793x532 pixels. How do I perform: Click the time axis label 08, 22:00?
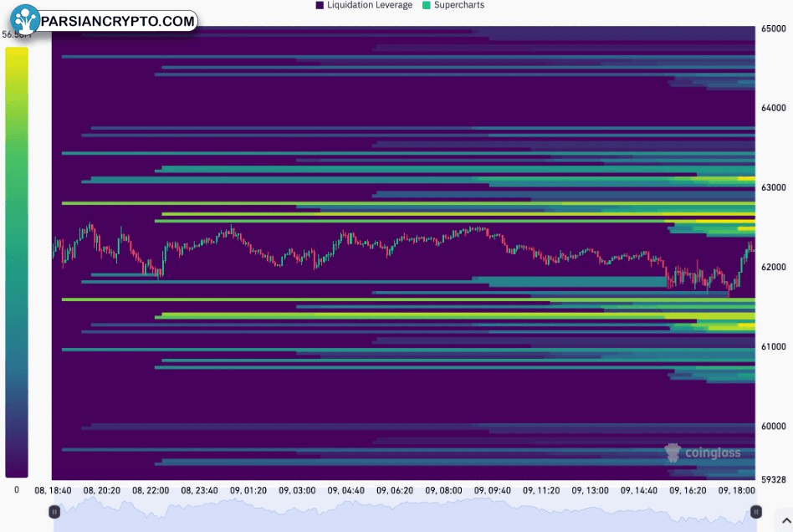tap(151, 490)
